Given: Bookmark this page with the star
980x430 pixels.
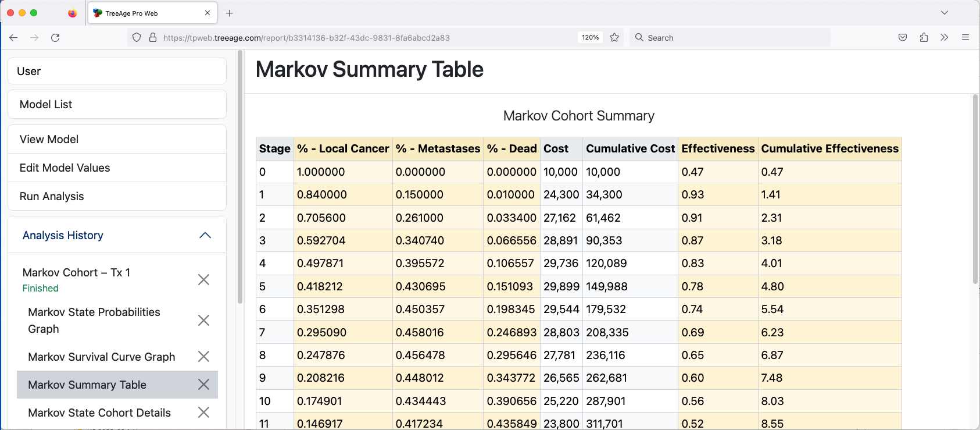Looking at the screenshot, I should point(614,37).
